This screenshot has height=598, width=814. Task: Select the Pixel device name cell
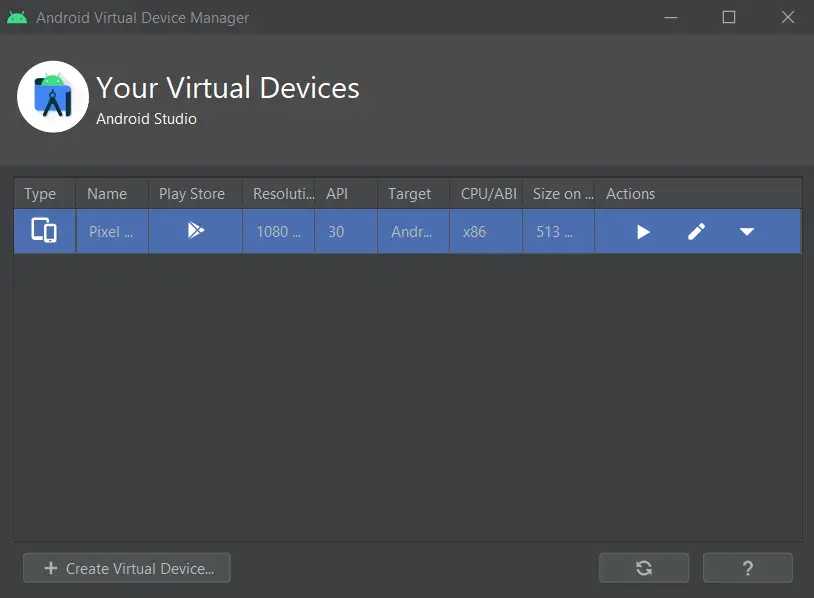click(x=112, y=232)
